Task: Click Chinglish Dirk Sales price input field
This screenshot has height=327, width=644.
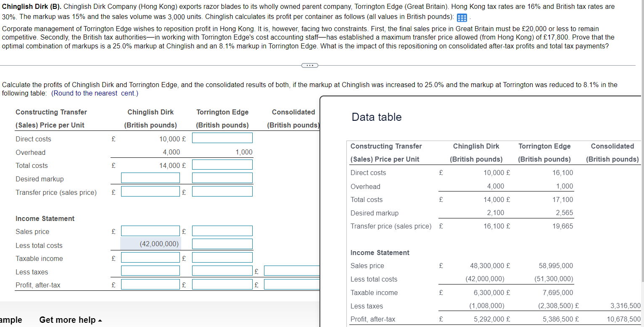Action: (150, 231)
